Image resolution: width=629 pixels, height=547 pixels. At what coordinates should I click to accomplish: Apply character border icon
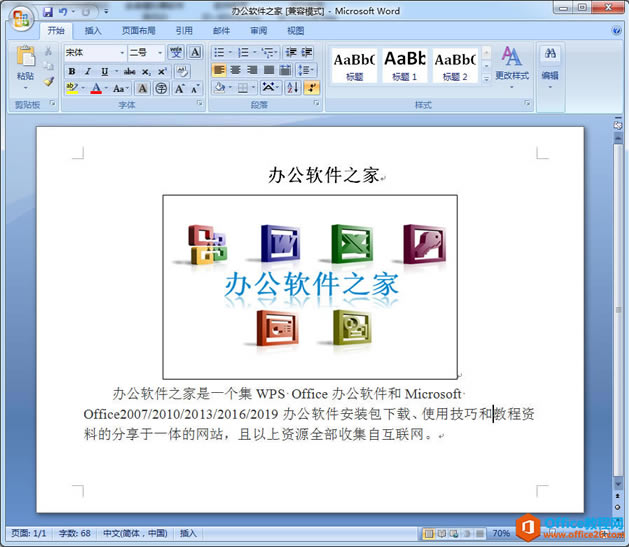[195, 53]
